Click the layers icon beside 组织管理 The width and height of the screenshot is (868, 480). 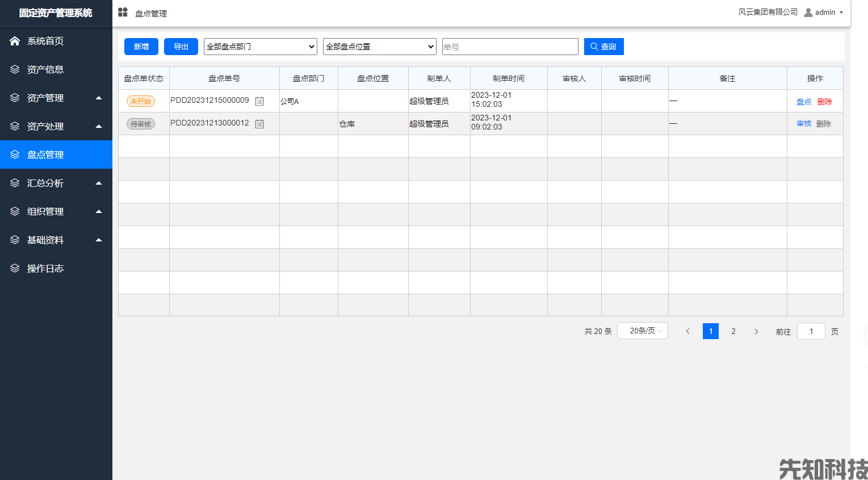(15, 211)
